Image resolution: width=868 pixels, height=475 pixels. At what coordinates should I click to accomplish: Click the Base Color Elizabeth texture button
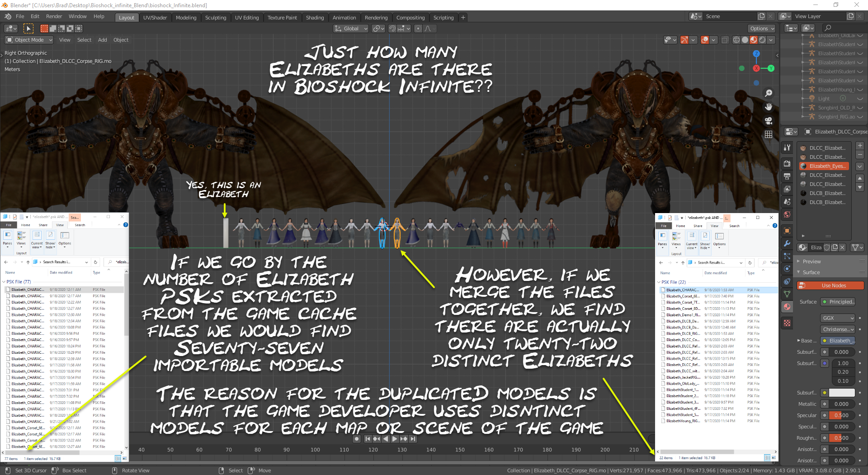838,341
